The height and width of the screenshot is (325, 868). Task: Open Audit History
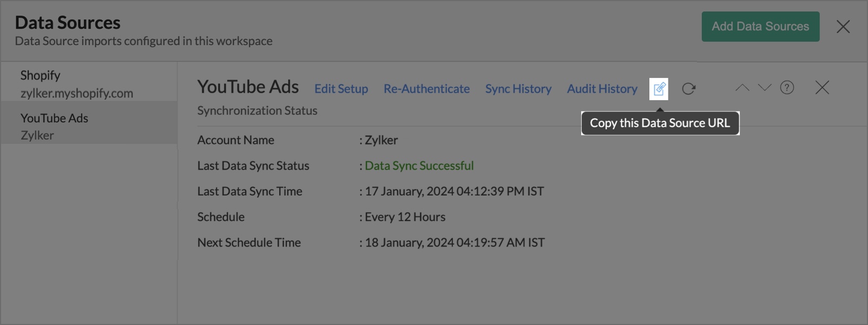pyautogui.click(x=602, y=89)
